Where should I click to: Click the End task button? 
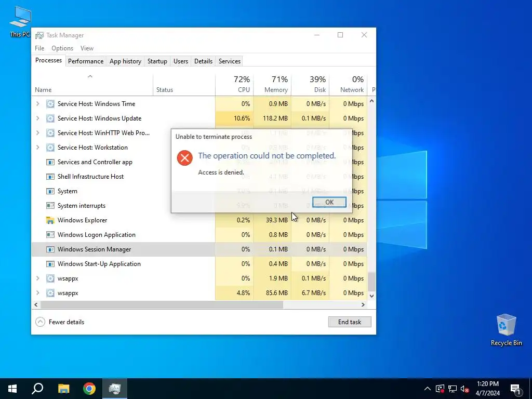tap(350, 322)
